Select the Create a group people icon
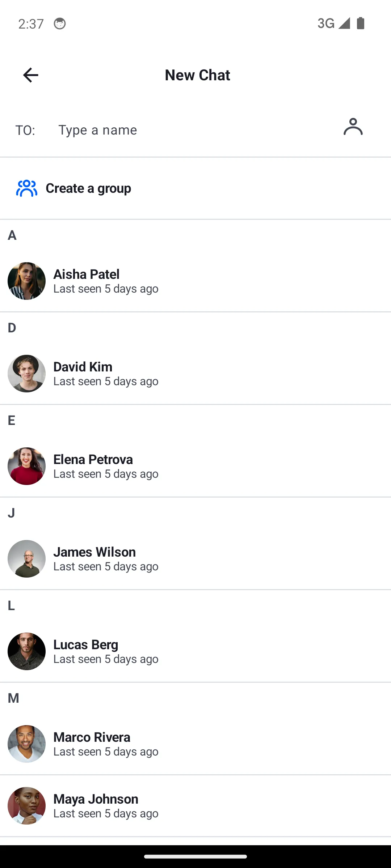Viewport: 391px width, 868px height. (x=26, y=188)
